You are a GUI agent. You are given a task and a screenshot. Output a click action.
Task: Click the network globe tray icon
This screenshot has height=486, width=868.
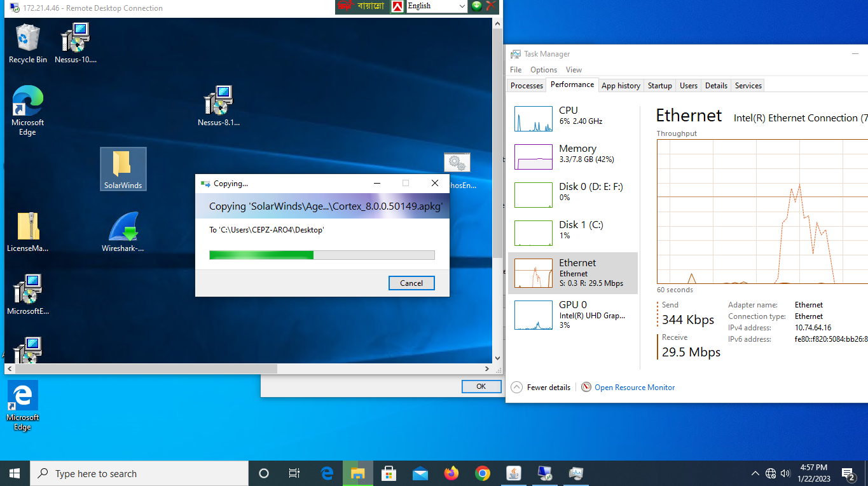pyautogui.click(x=771, y=473)
